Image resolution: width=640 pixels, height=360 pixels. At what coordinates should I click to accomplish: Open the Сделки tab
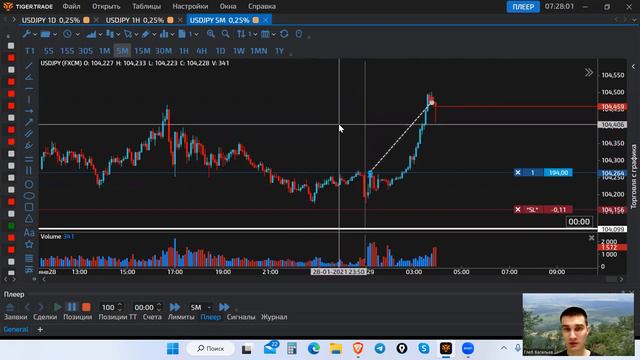[x=45, y=317]
